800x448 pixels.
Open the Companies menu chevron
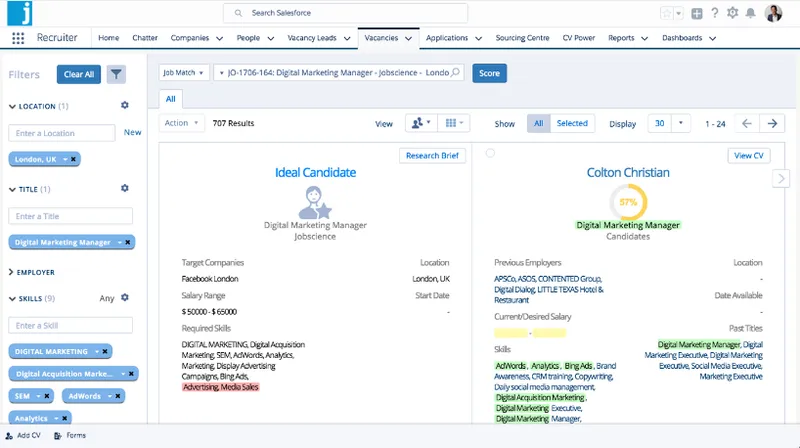[x=219, y=38]
